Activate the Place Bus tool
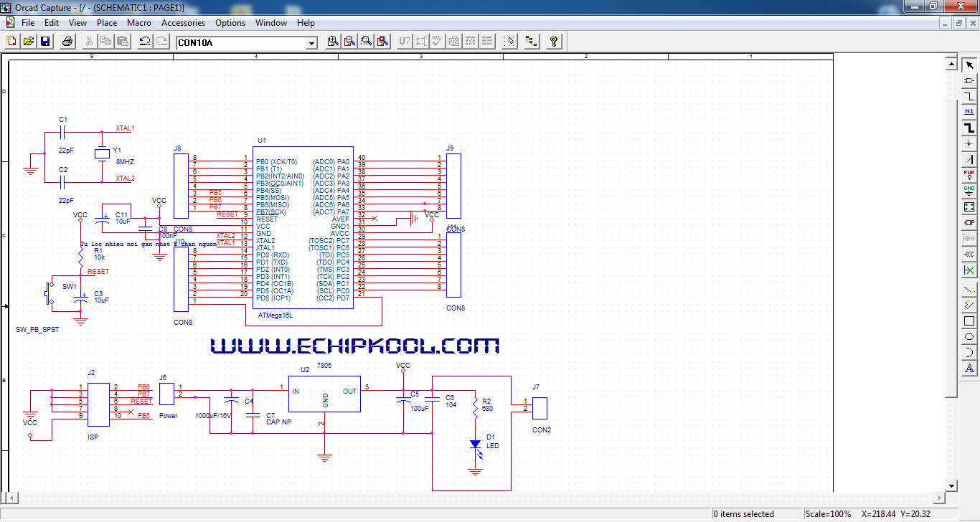This screenshot has width=980, height=522. pyautogui.click(x=969, y=128)
